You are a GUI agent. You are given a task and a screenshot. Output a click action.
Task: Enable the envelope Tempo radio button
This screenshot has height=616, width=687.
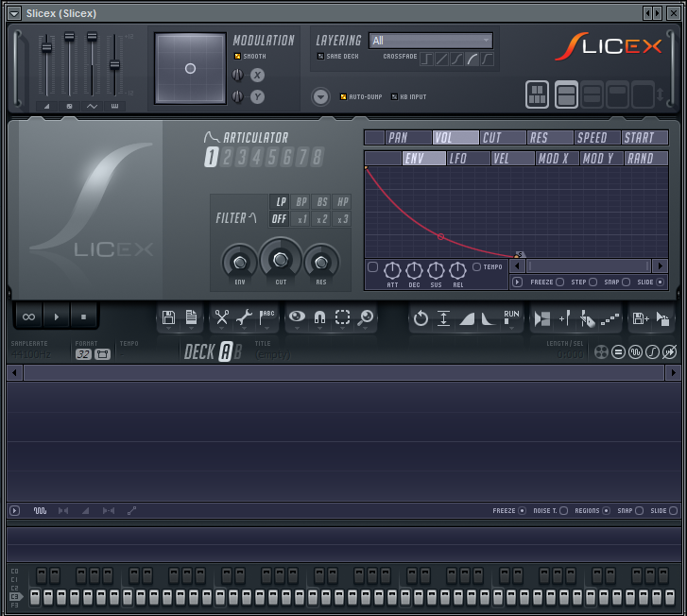tap(477, 267)
